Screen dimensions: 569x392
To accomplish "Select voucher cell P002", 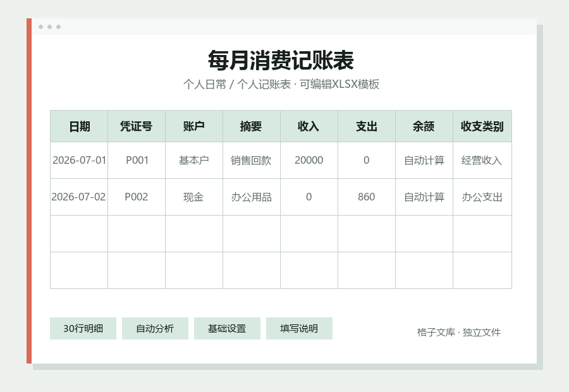I will pos(137,197).
